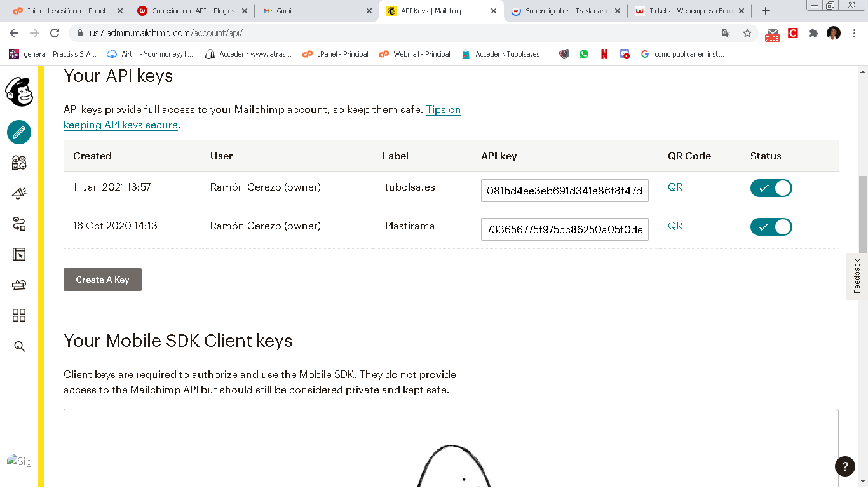Click the Your API keys heading
Screen dimensions: 868x488
[x=118, y=76]
